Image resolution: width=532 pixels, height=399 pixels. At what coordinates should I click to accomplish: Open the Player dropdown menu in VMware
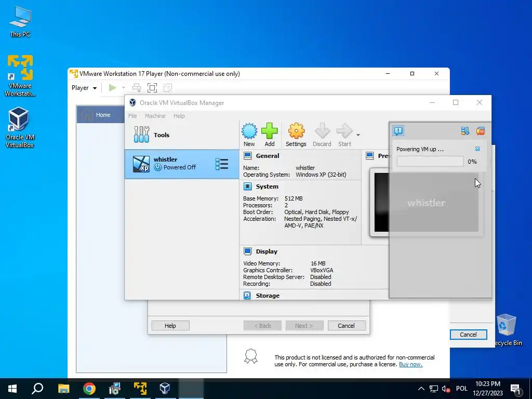point(84,88)
